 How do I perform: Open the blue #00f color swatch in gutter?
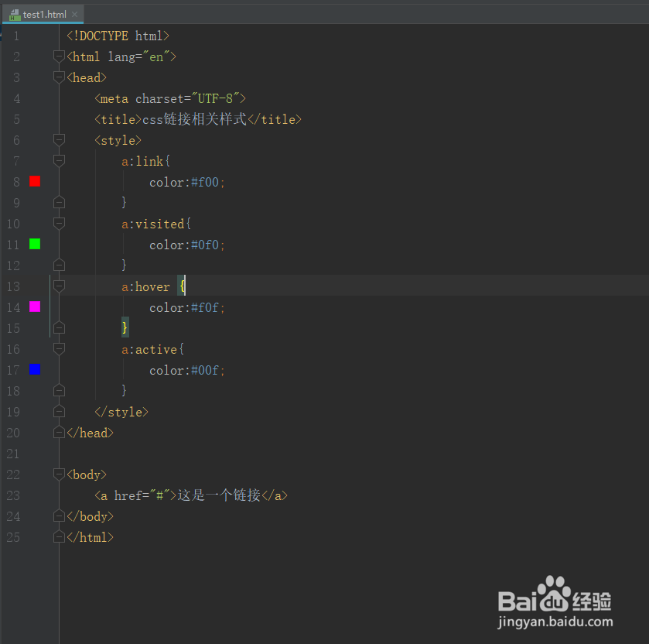[35, 369]
